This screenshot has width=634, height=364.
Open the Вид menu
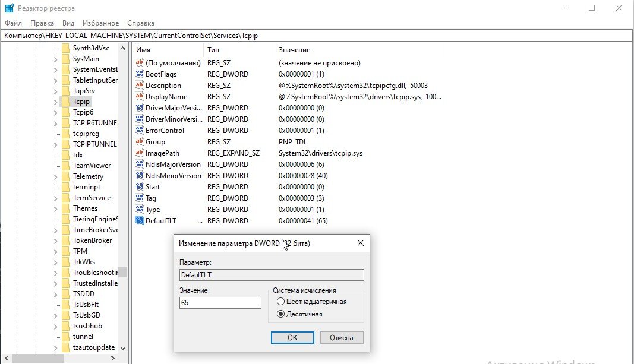pos(68,23)
